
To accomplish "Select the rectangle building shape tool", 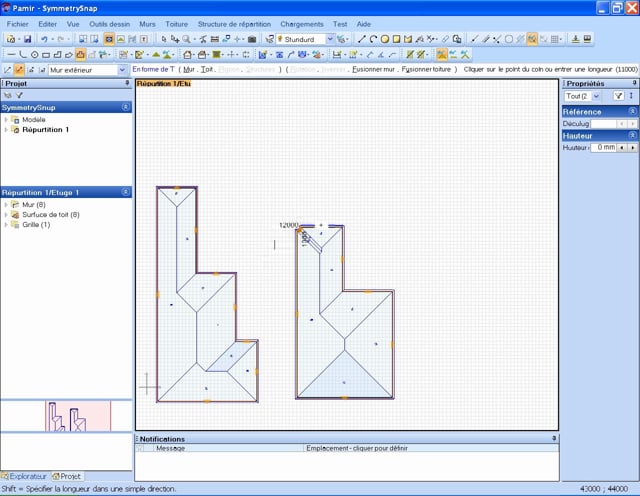I will tap(46, 55).
